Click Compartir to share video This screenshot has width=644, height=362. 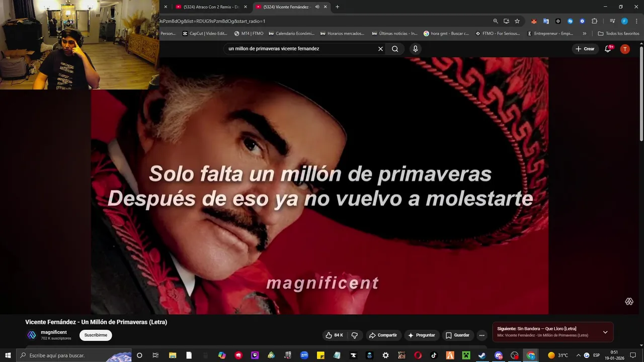point(383,335)
